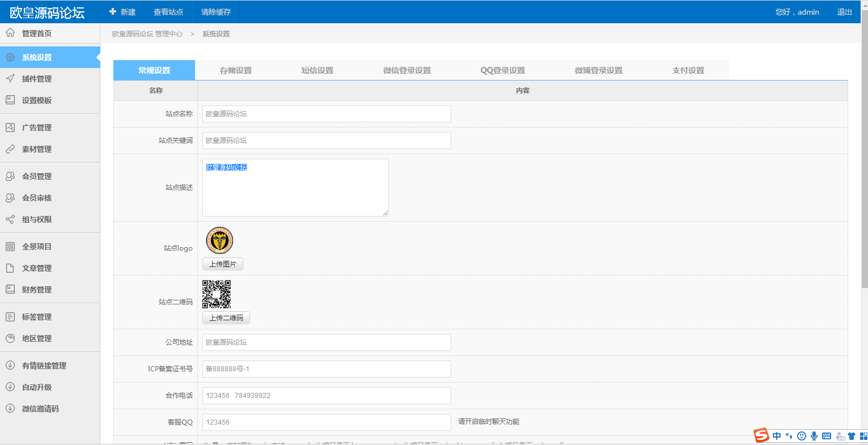
Task: Click the pie chart icon for 地区管理
Action: (10, 338)
